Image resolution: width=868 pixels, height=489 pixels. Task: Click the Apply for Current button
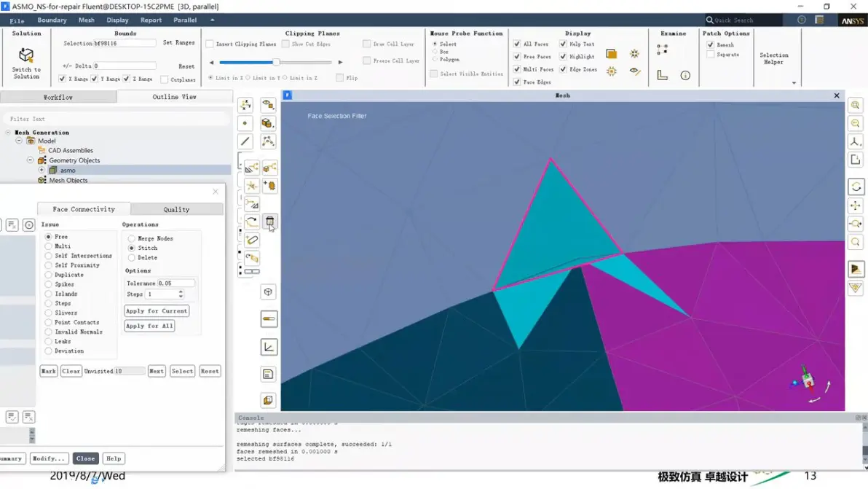coord(157,311)
